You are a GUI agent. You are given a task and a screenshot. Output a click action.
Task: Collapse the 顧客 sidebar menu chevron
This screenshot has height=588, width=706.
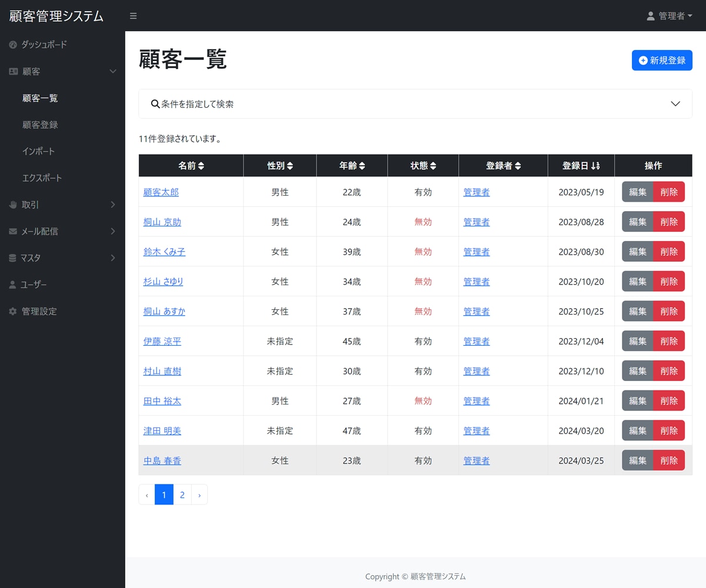[114, 72]
